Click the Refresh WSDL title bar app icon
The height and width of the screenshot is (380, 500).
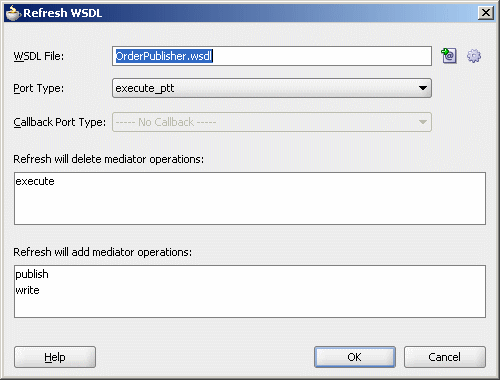click(13, 13)
